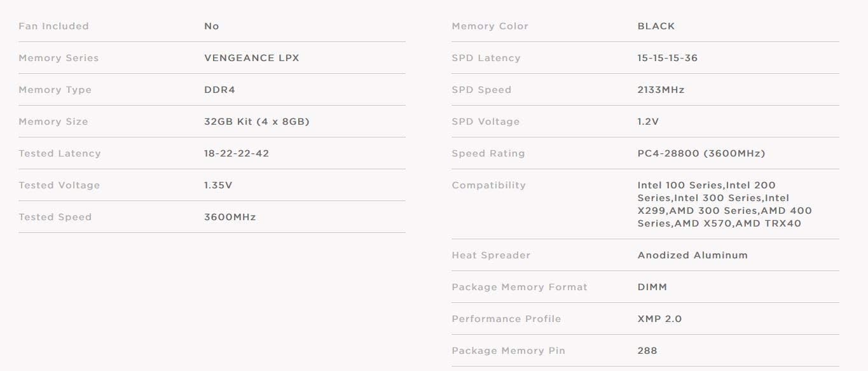Click the "288" package memory pin value
The height and width of the screenshot is (371, 868).
[x=647, y=351]
